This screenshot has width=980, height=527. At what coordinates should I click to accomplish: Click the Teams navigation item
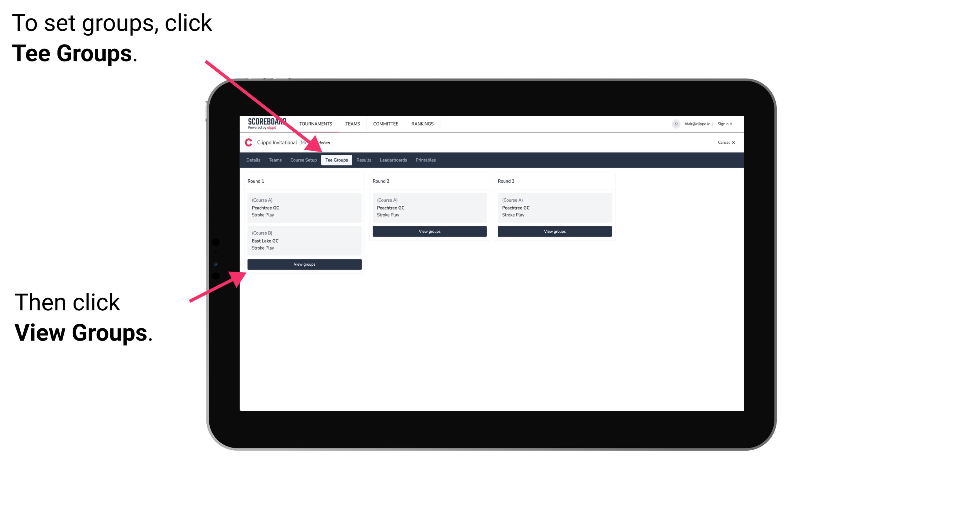[273, 160]
